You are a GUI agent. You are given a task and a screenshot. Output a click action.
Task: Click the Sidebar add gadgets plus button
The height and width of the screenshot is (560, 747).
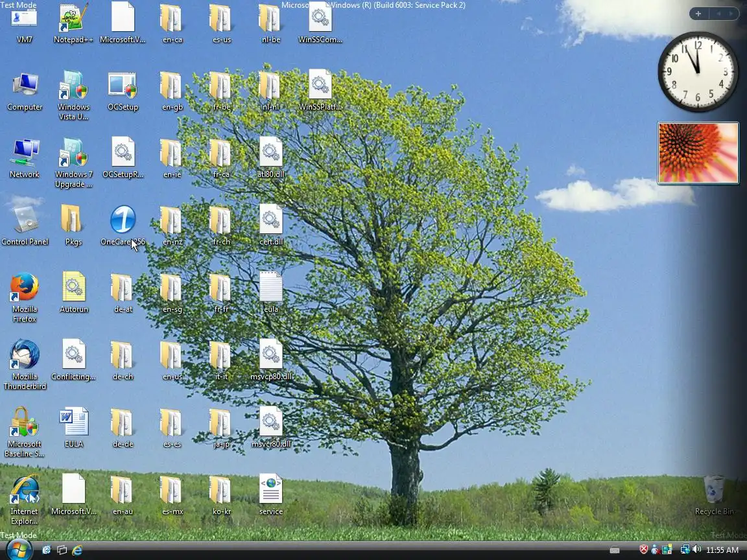click(x=698, y=14)
